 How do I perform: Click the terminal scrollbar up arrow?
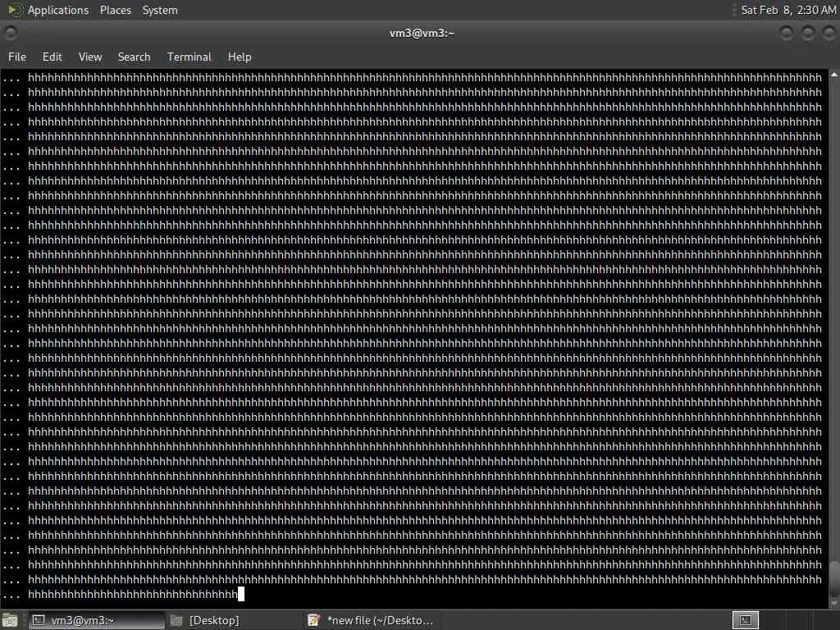[834, 75]
